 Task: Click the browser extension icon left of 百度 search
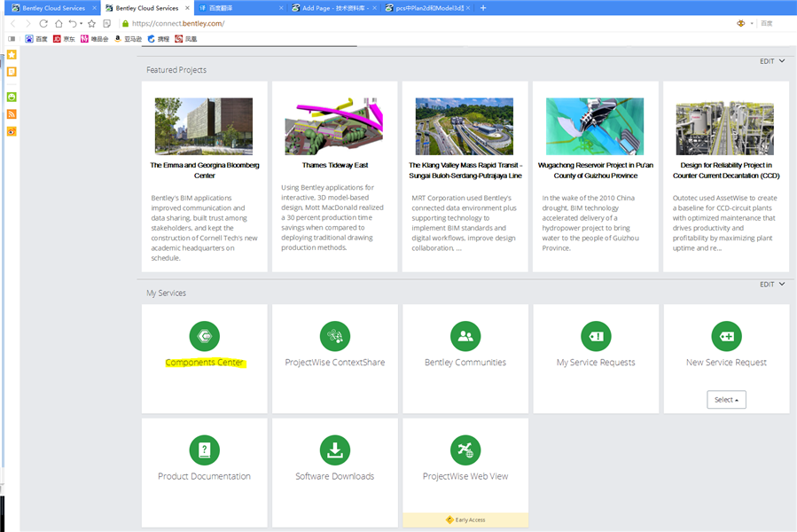(741, 23)
